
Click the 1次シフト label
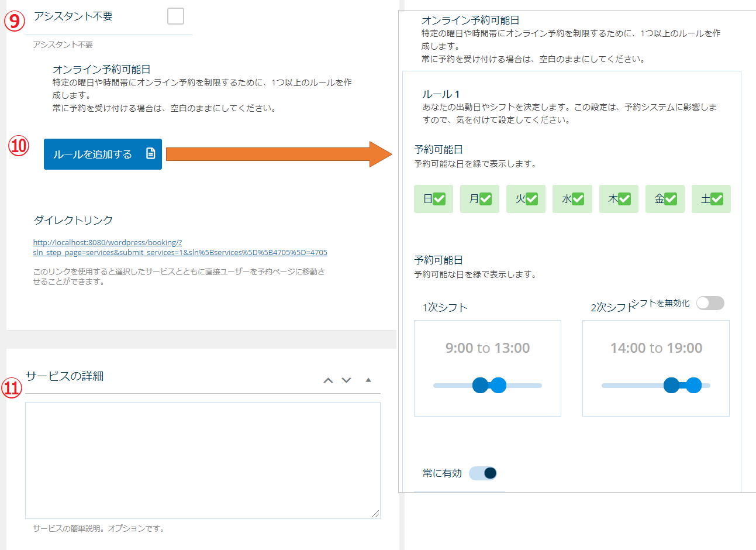point(445,307)
